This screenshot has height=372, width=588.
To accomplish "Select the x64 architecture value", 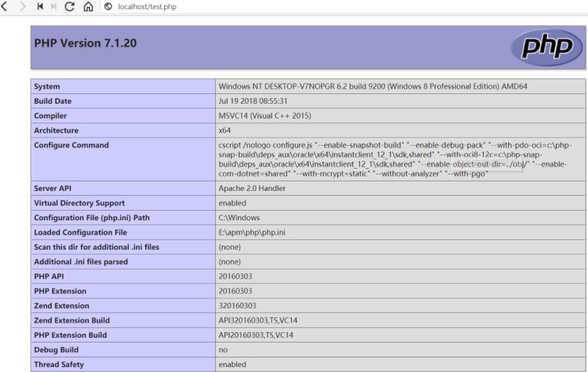I will 224,130.
